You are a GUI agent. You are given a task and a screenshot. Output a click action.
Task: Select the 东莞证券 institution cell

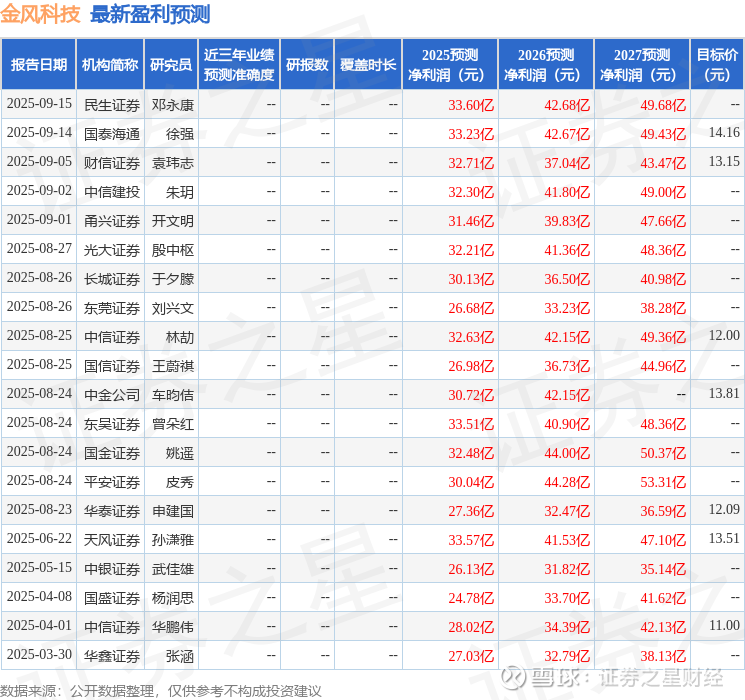[x=112, y=308]
